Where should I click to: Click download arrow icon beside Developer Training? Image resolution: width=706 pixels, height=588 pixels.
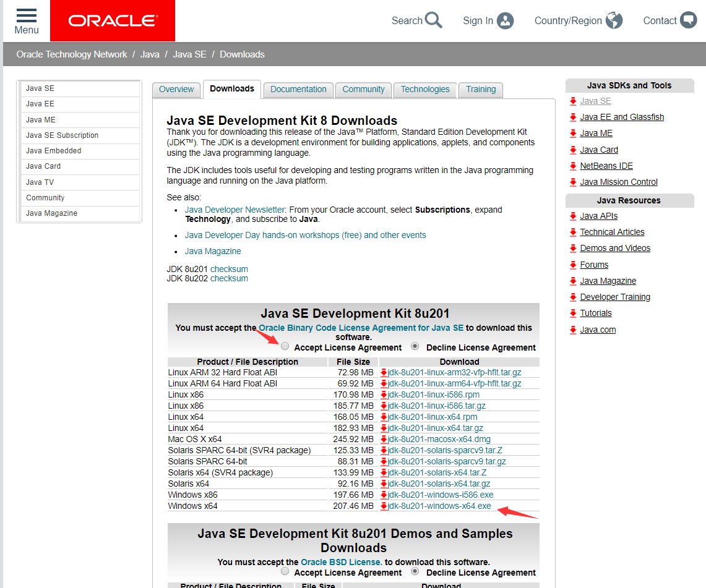[x=573, y=297]
